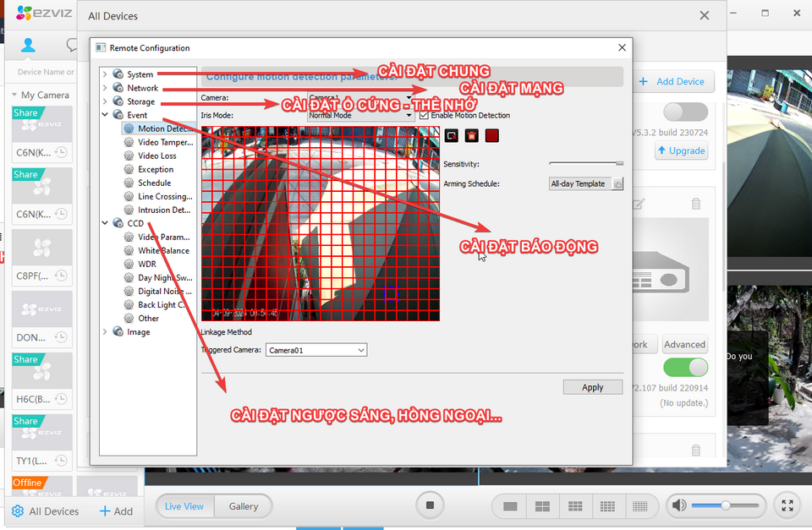Click the Apply button
Screen dimensions: 812x530
tap(593, 387)
